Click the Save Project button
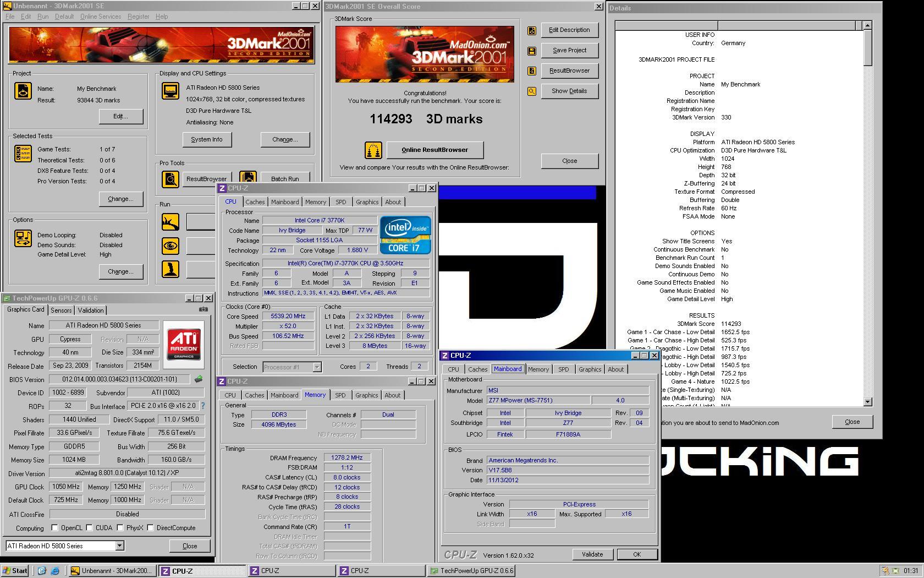Viewport: 924px width, 578px height. click(x=569, y=50)
